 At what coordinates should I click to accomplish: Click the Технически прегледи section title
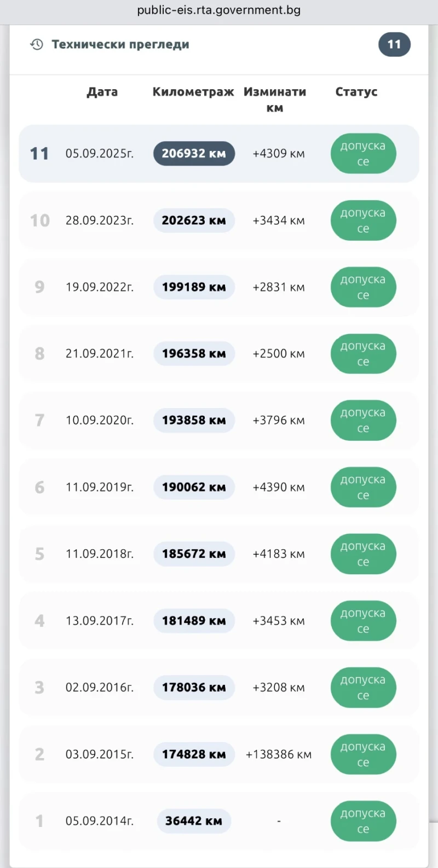120,45
